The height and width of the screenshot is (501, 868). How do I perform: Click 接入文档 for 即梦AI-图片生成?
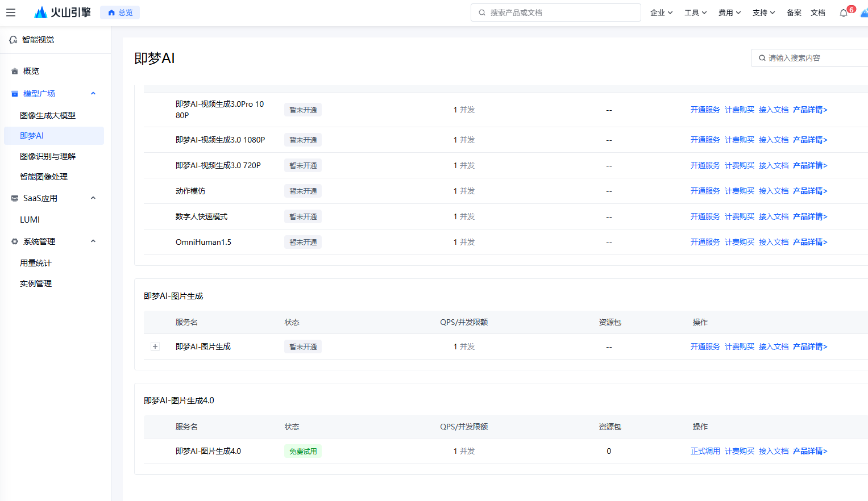tap(773, 346)
